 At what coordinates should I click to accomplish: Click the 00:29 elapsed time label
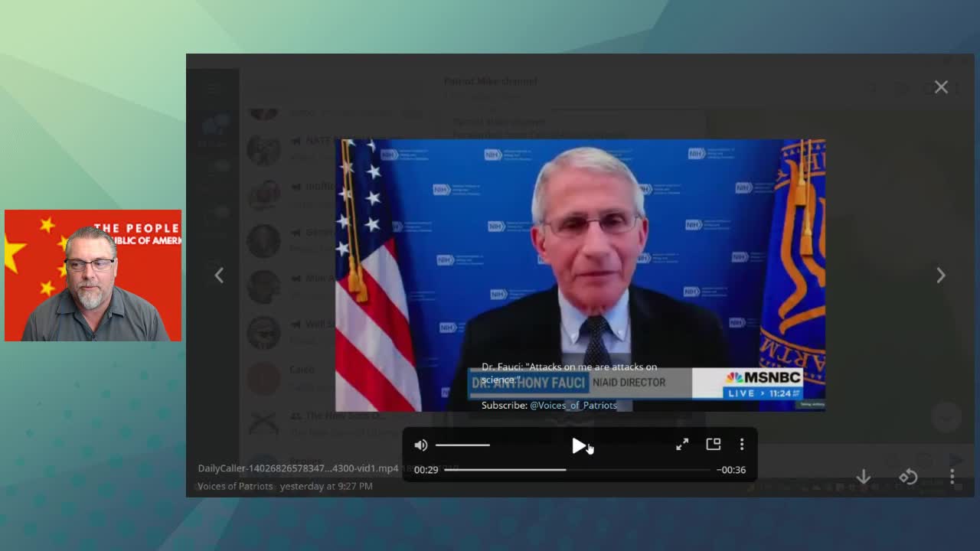(426, 470)
